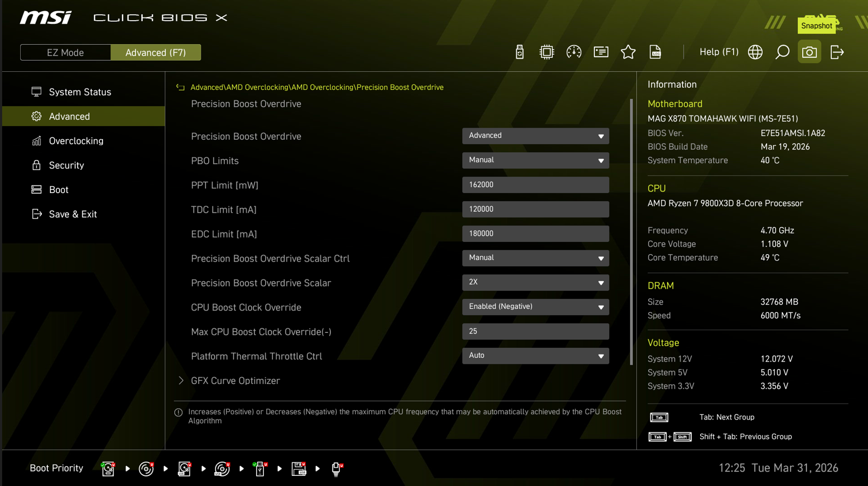Take a Snapshot with camera icon
This screenshot has height=486, width=868.
tap(809, 52)
